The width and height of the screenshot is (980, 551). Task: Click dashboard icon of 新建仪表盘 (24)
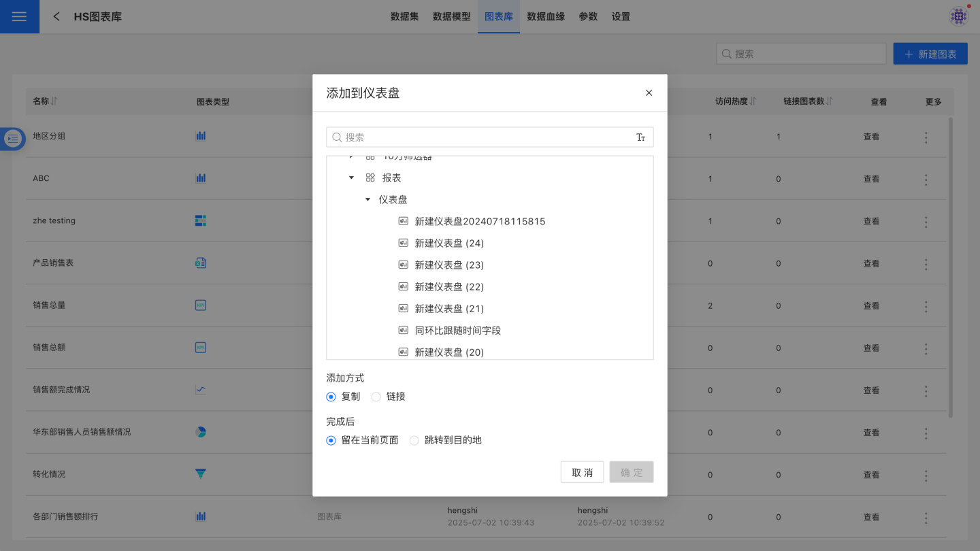pyautogui.click(x=403, y=243)
